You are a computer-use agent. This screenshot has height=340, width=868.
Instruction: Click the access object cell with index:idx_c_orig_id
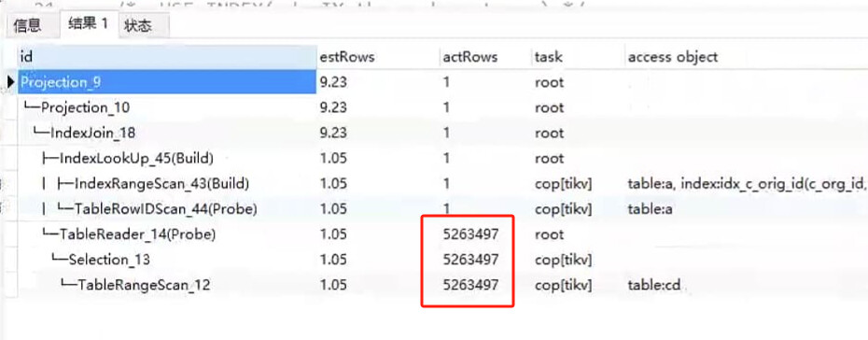[748, 183]
